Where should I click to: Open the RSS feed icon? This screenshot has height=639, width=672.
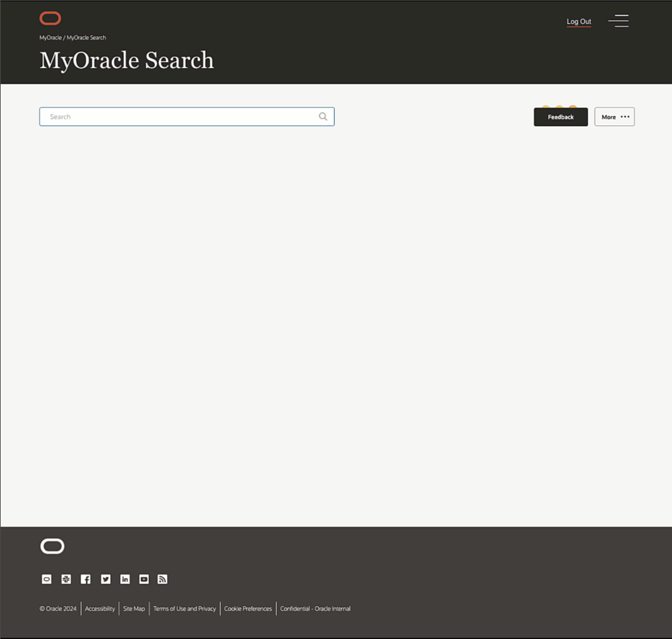tap(162, 579)
